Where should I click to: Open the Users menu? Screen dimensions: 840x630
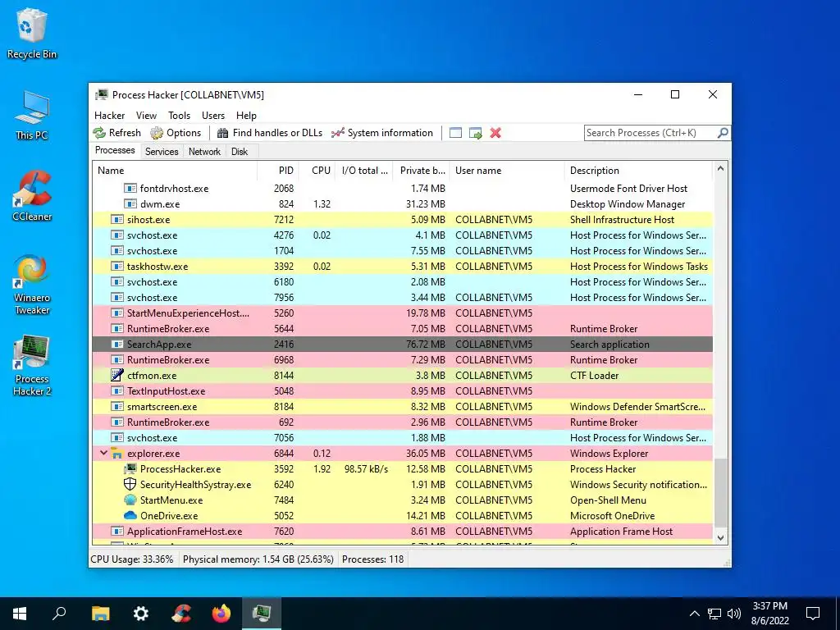213,115
